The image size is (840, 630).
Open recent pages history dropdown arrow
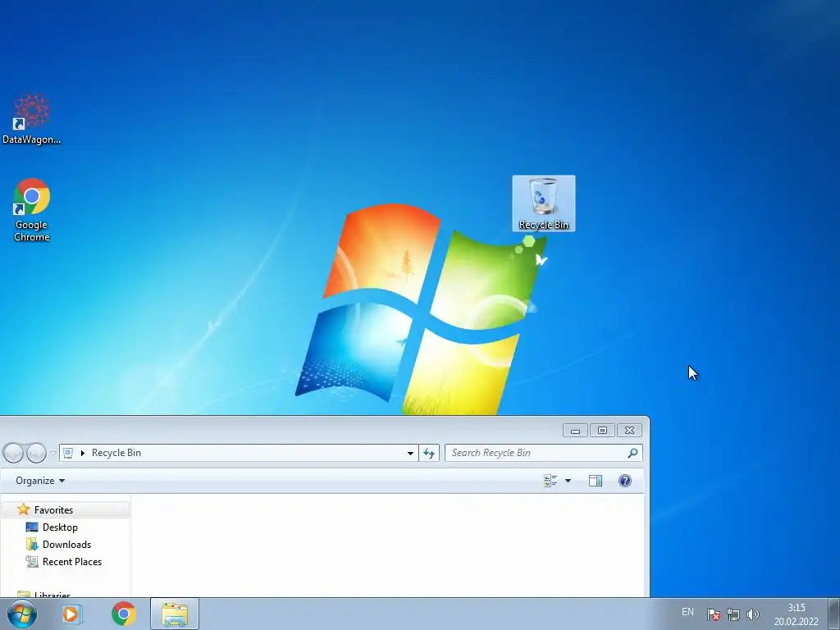click(52, 453)
